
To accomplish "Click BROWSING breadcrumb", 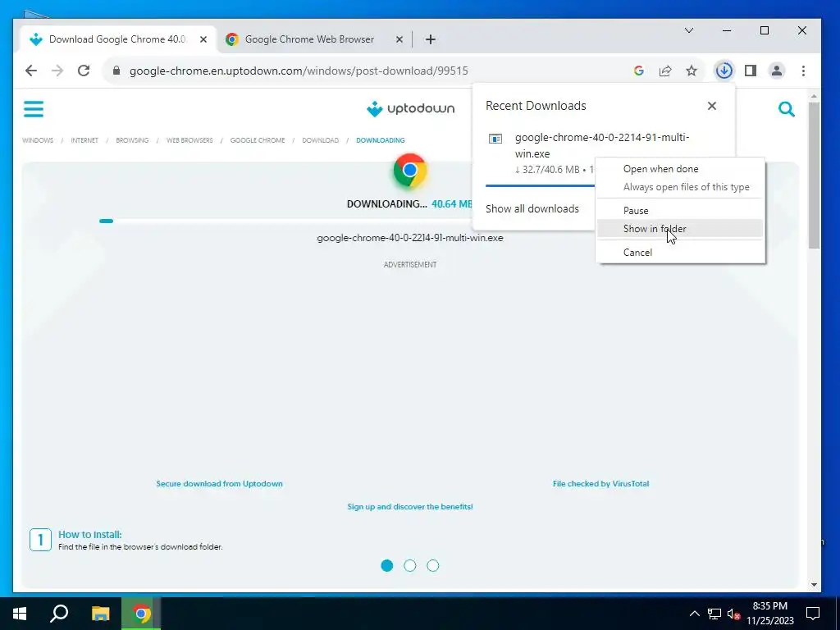I will click(132, 140).
